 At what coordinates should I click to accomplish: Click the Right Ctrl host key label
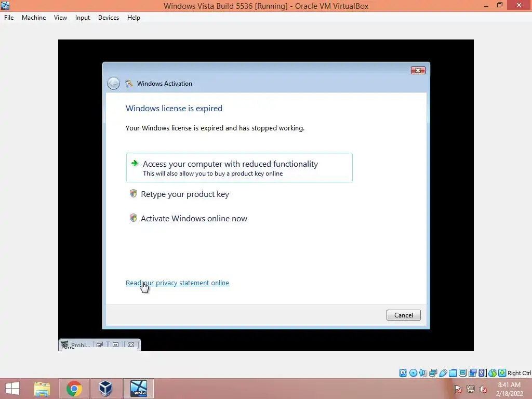tap(519, 373)
